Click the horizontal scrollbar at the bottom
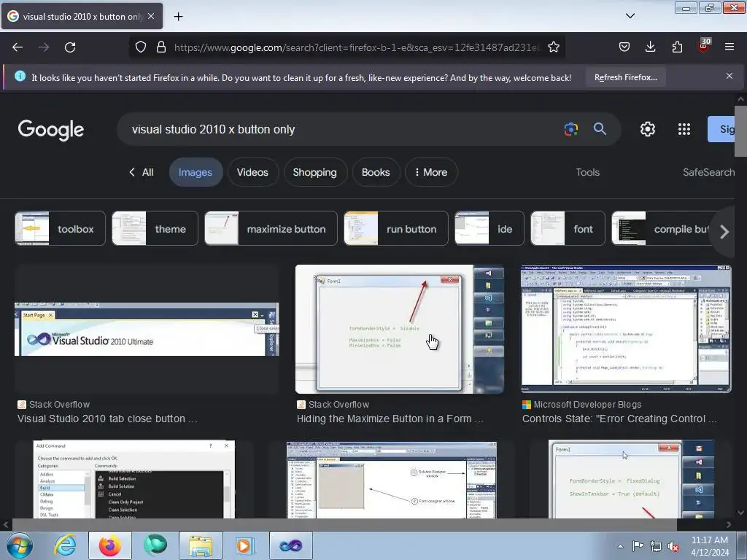The image size is (747, 560). click(344, 524)
